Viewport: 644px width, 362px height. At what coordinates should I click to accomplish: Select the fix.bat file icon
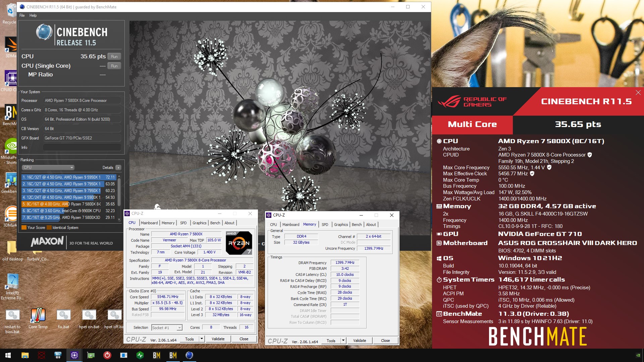tap(63, 319)
